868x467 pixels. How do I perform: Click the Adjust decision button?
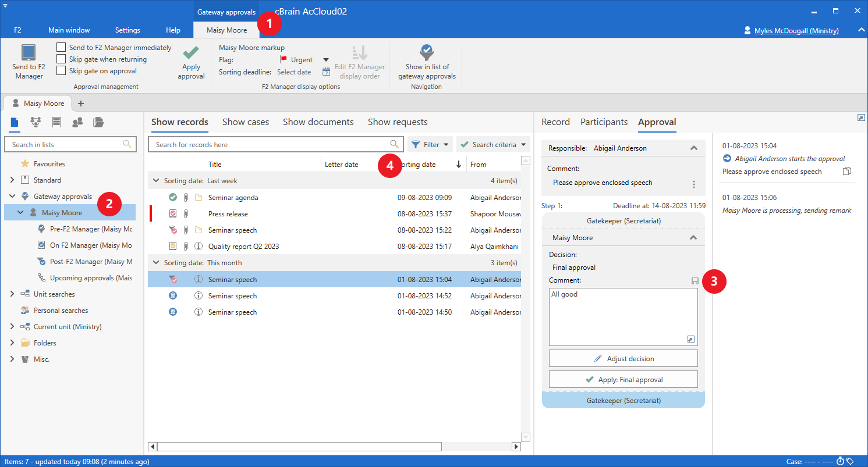click(x=623, y=358)
